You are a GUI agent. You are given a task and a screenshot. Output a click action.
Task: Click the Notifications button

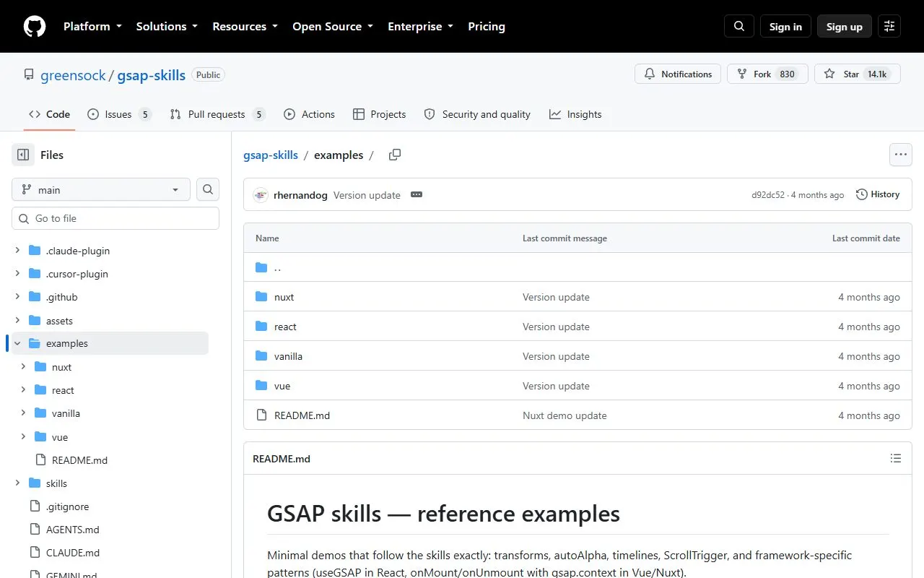point(678,74)
